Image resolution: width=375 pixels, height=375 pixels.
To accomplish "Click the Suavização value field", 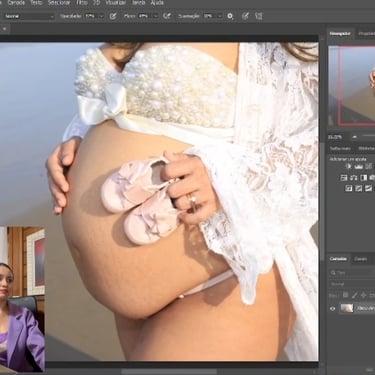I will (x=209, y=16).
